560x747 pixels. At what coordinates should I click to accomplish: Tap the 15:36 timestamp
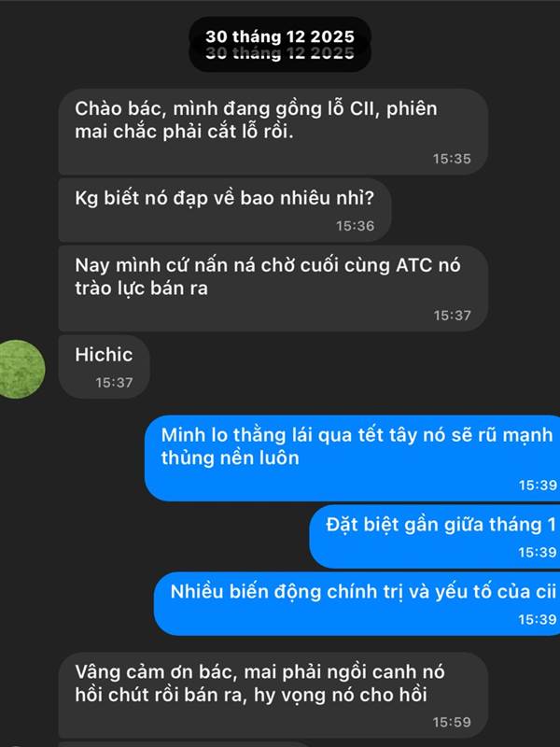[356, 226]
